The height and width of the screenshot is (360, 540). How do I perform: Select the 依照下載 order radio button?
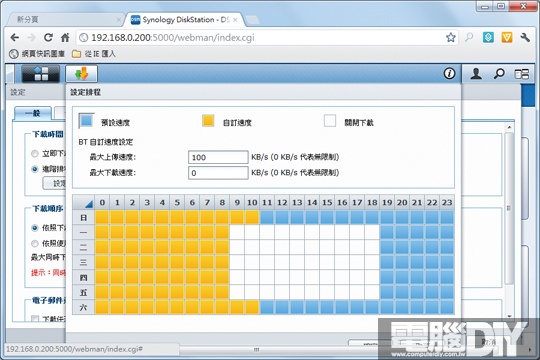pos(34,228)
